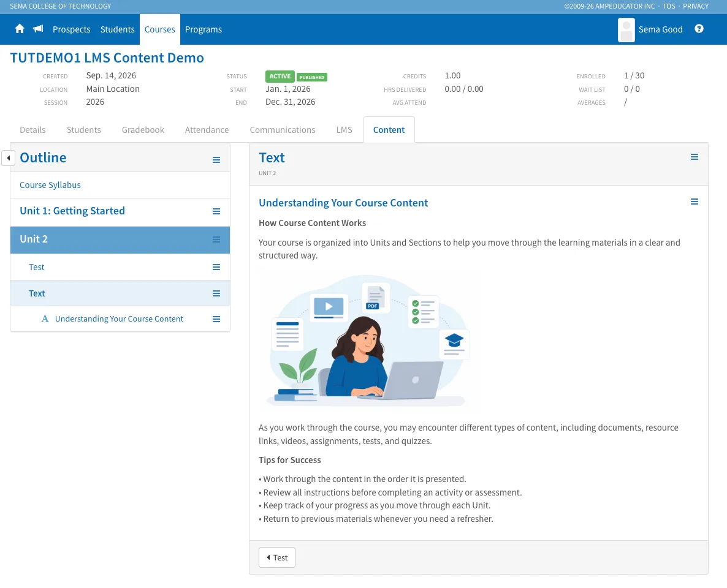727x588 pixels.
Task: Select the Text item in the outline
Action: pos(37,293)
